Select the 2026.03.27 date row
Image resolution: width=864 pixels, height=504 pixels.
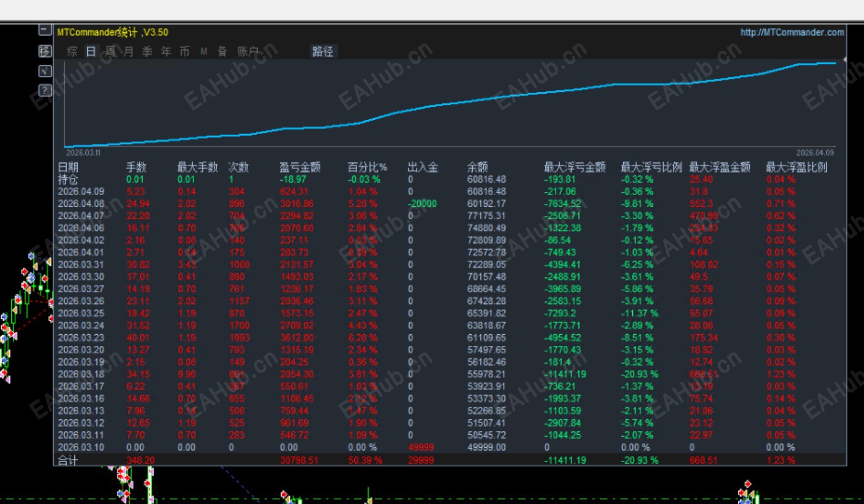point(81,288)
